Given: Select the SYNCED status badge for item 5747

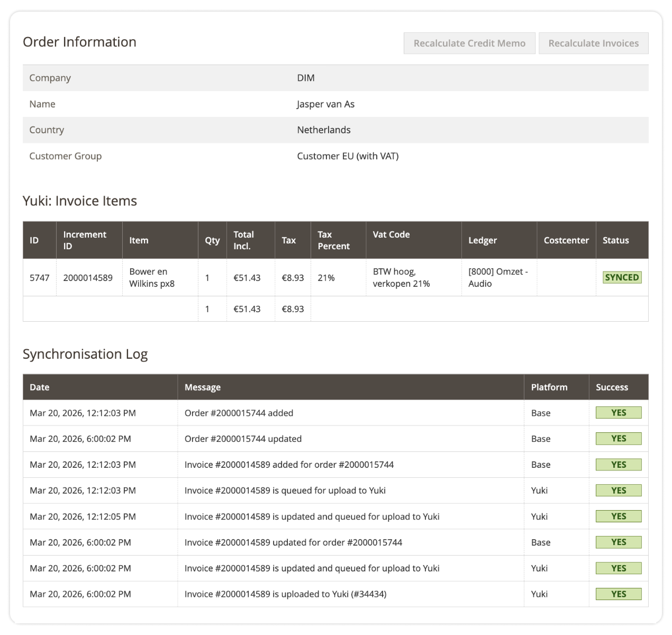Looking at the screenshot, I should [x=622, y=277].
